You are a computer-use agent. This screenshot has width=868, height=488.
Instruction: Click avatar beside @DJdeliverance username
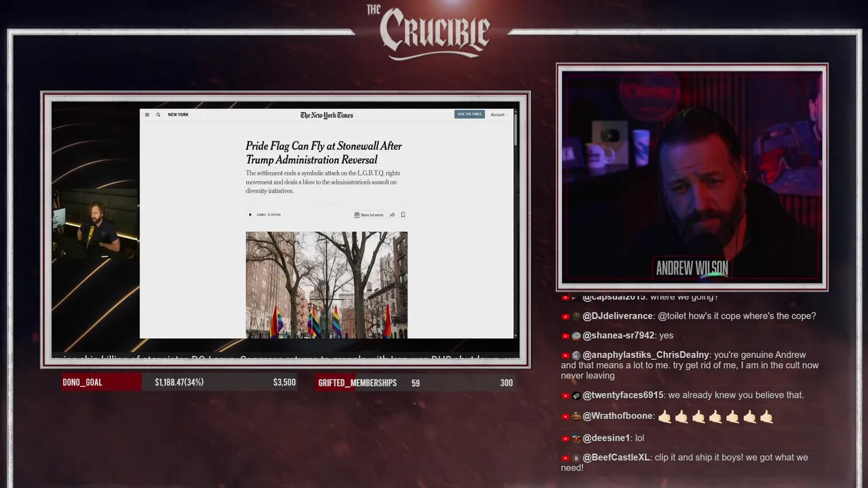[x=576, y=317]
